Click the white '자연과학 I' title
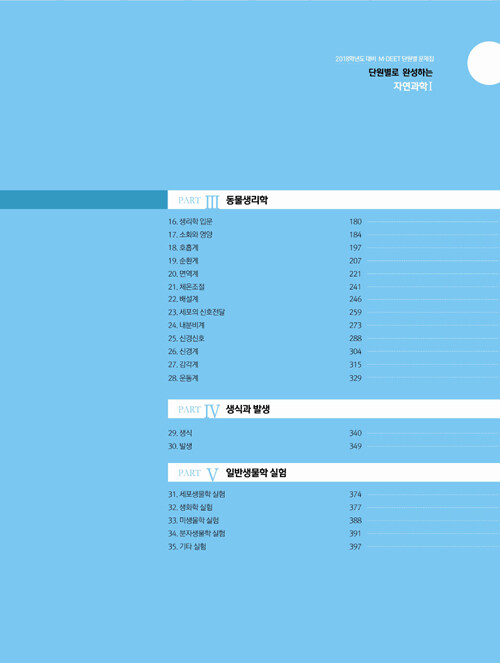500x663 pixels. point(413,87)
